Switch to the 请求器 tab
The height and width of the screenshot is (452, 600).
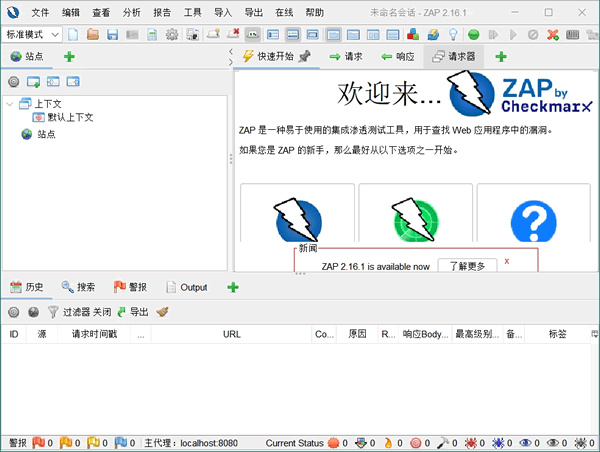[454, 57]
